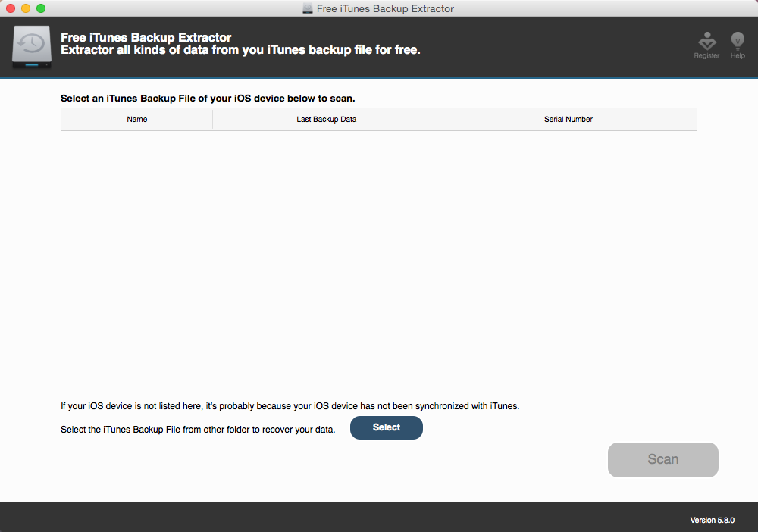Maximize the window using the green button

point(41,8)
